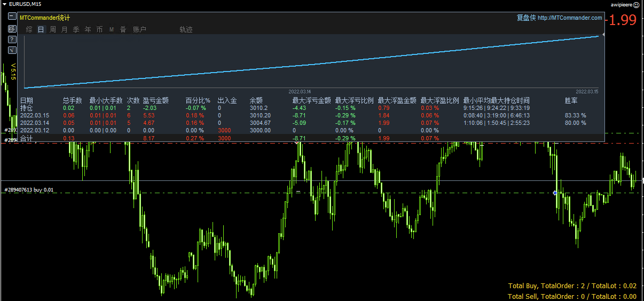The image size is (644, 301).
Task: Open the 月 monthly statistics tab
Action: [x=65, y=30]
